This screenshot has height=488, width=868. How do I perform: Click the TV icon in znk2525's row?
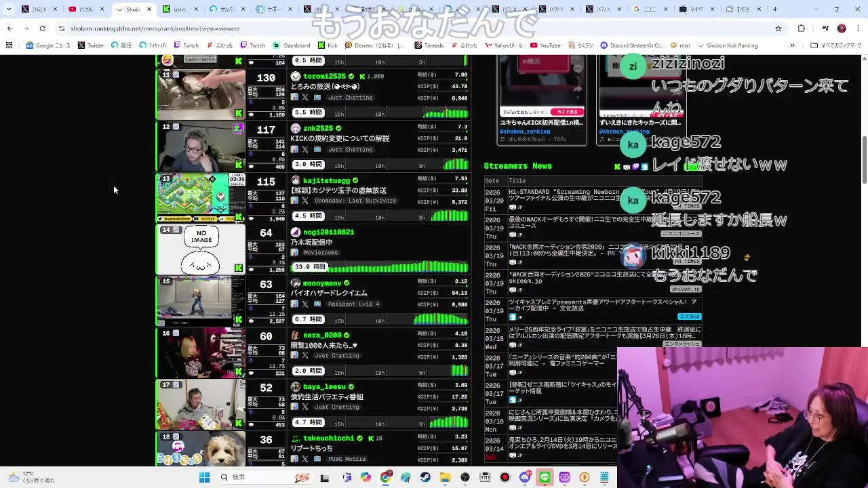point(317,150)
